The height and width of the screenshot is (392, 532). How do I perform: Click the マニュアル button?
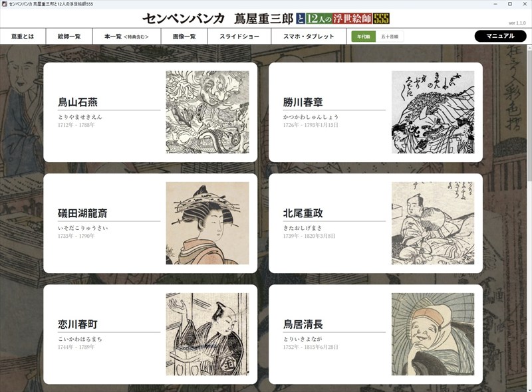point(500,36)
